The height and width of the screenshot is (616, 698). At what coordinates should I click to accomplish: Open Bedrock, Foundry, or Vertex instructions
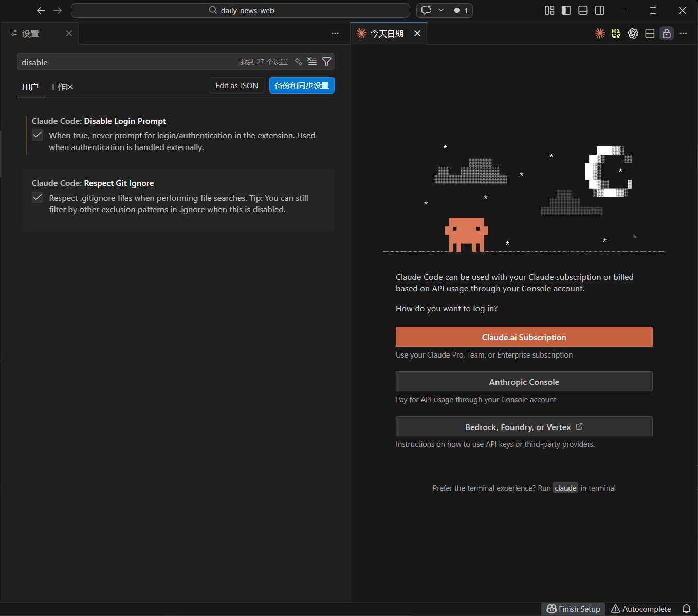[524, 426]
